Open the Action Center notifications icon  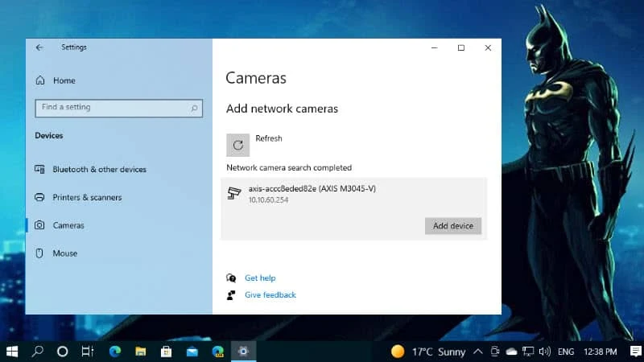point(635,352)
